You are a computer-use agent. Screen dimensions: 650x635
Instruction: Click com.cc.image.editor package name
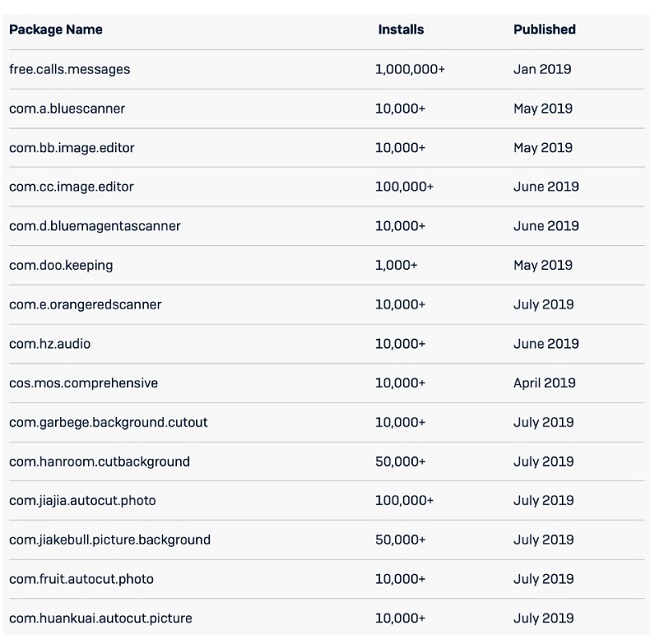[x=72, y=187]
